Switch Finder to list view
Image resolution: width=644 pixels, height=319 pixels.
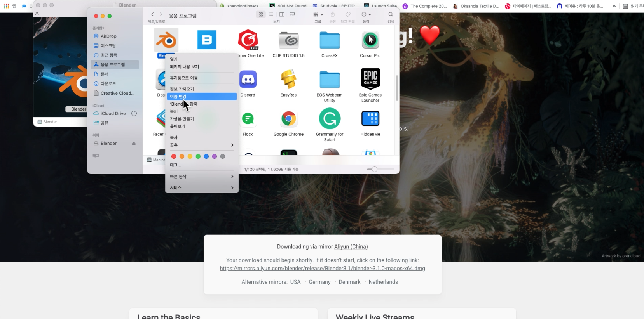(271, 14)
